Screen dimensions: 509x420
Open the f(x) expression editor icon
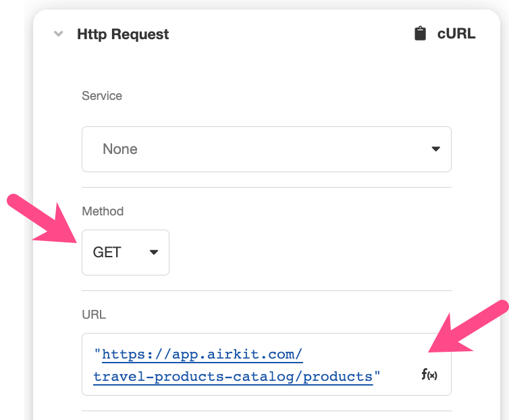[x=429, y=374]
